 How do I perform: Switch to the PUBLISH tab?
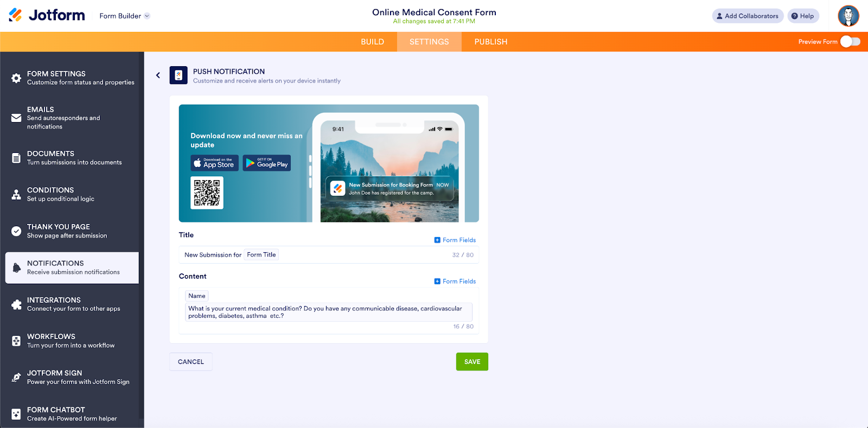[x=490, y=42]
